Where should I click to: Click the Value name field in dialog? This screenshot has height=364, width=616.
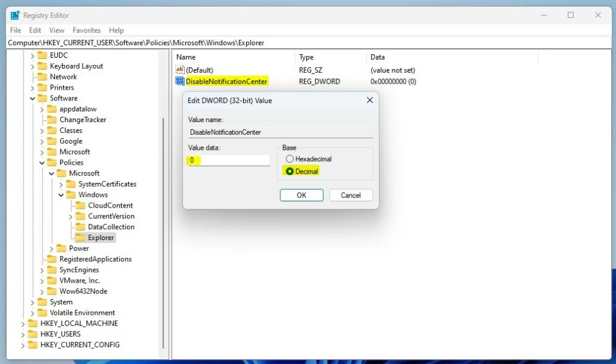point(280,132)
